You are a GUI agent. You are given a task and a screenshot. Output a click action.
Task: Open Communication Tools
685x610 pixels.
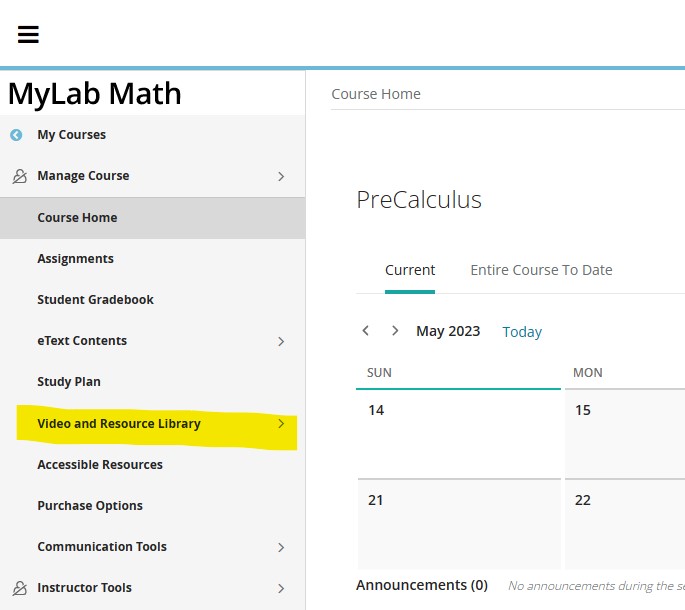(102, 547)
